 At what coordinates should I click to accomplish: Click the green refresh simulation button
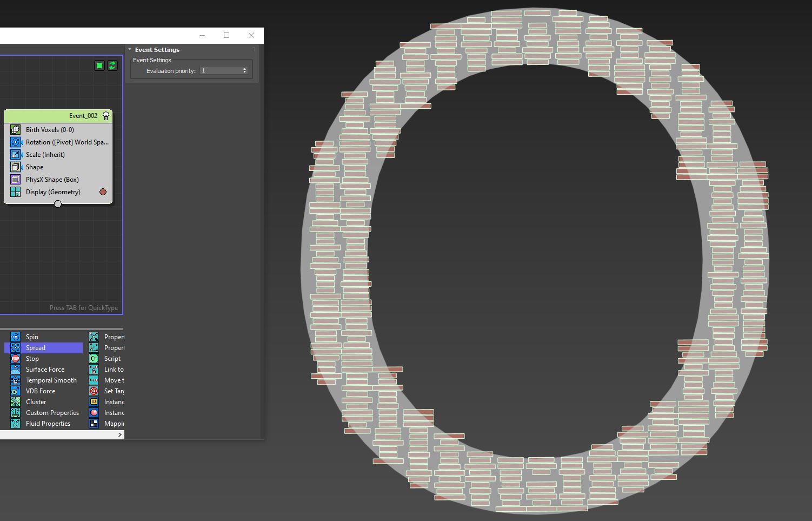pyautogui.click(x=112, y=65)
